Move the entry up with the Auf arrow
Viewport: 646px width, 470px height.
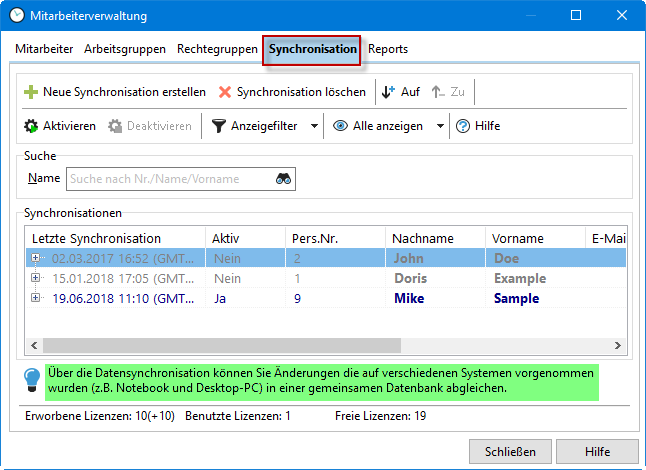(390, 92)
